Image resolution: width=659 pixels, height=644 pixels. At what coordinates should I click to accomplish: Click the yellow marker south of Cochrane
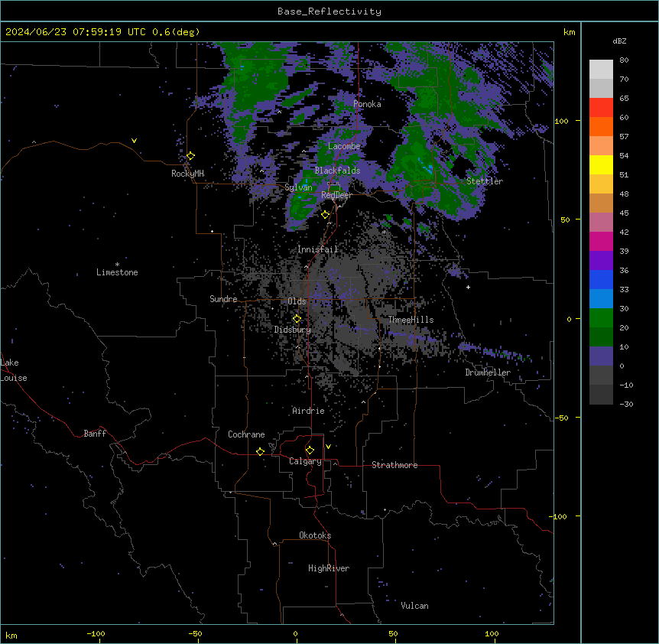260,451
